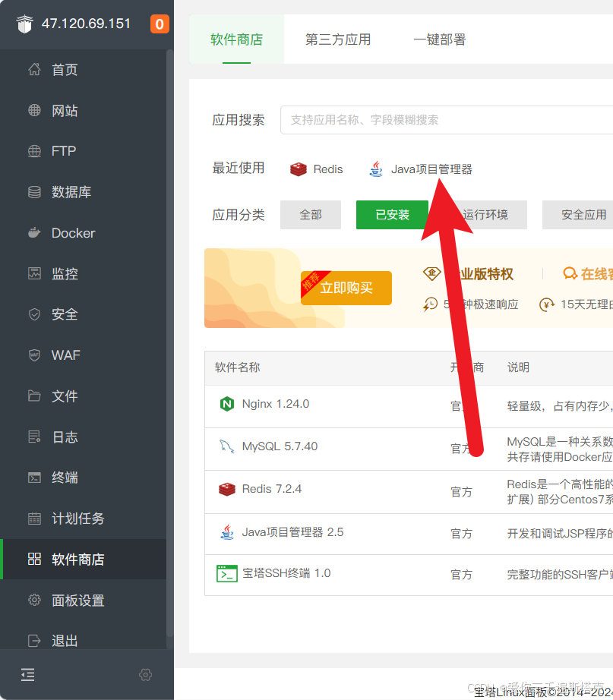
Task: Click the red notification badge beside the IP
Action: pyautogui.click(x=160, y=24)
